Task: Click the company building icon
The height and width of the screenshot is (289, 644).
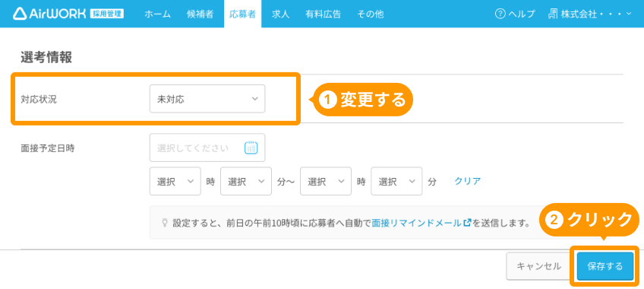Action: click(553, 14)
